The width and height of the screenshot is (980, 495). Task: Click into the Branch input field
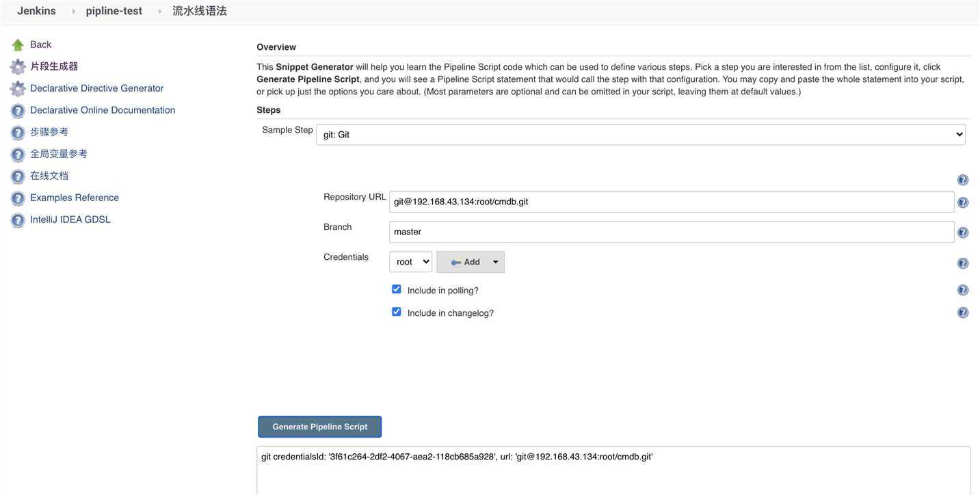(672, 232)
